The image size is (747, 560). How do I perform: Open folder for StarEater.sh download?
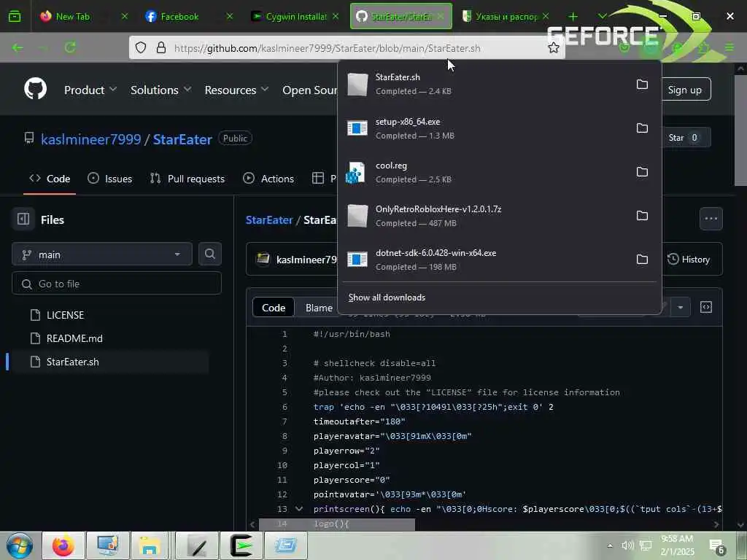pos(642,85)
